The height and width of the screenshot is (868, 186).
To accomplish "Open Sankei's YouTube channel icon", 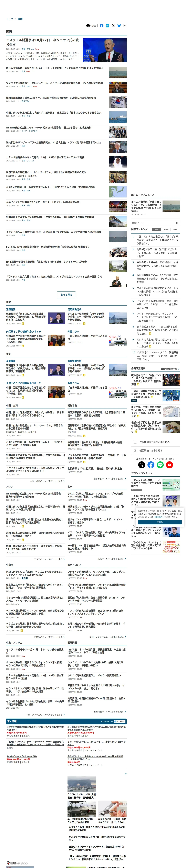I will click(170, 465).
